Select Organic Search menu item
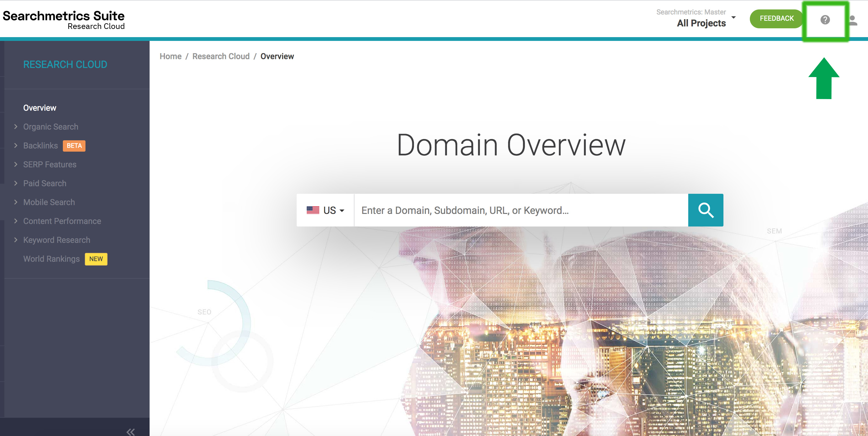The width and height of the screenshot is (868, 436). pos(51,127)
